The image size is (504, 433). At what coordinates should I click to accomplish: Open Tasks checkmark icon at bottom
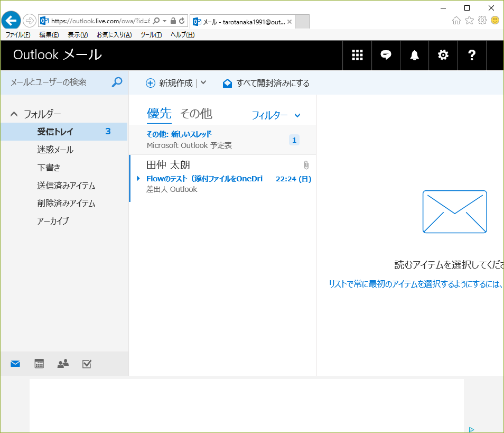[87, 364]
